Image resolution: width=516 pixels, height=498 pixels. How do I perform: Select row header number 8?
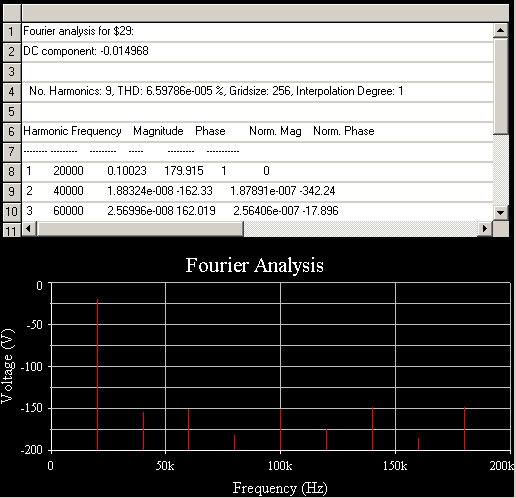pos(12,172)
